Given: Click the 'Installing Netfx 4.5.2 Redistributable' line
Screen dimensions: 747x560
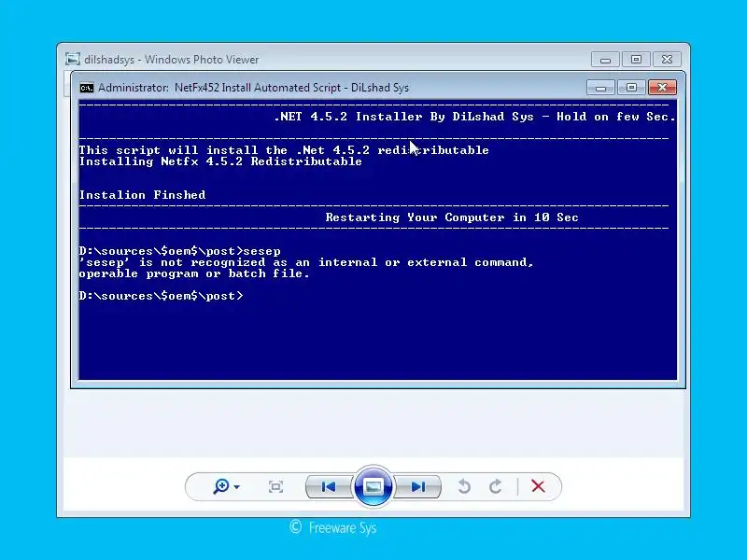Looking at the screenshot, I should 220,161.
